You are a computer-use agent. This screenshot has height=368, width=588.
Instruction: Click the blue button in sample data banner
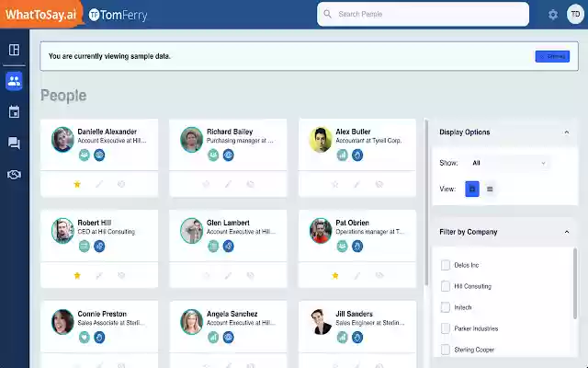[x=552, y=56]
